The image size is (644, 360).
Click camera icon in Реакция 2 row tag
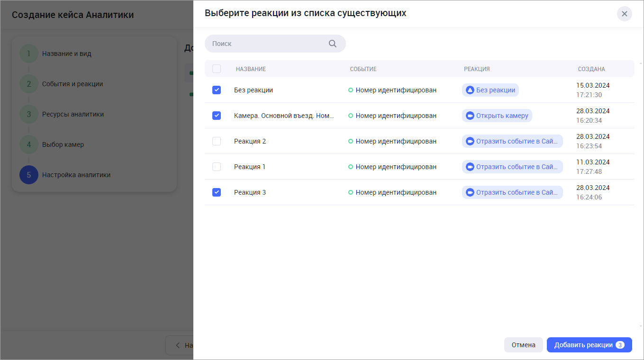click(x=470, y=141)
